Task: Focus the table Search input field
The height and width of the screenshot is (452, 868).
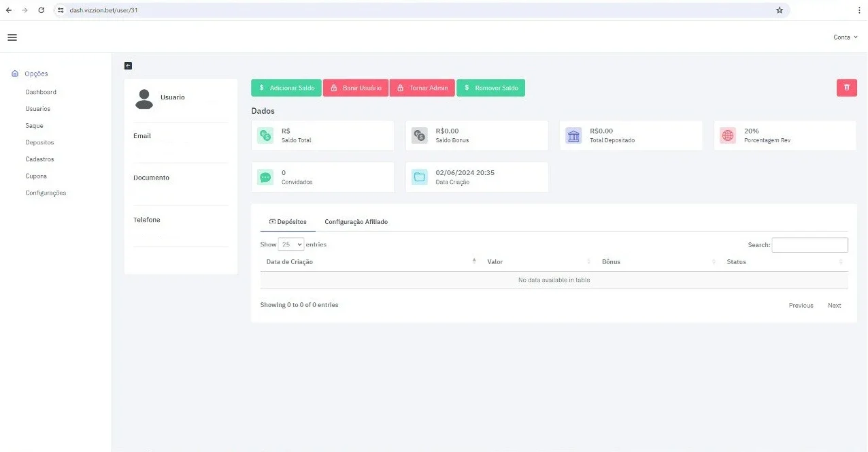Action: pyautogui.click(x=809, y=245)
